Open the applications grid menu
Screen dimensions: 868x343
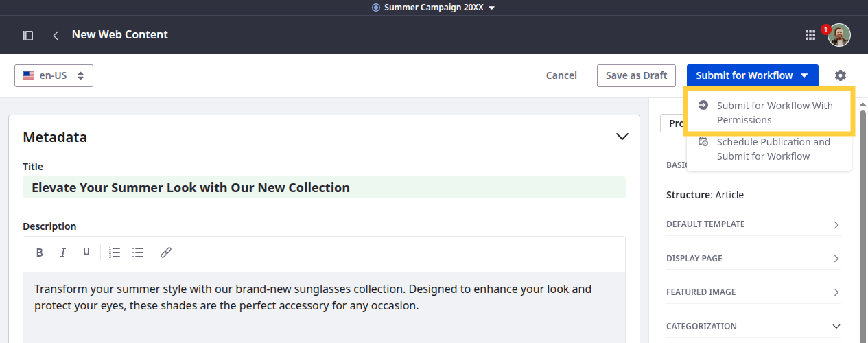(x=810, y=35)
